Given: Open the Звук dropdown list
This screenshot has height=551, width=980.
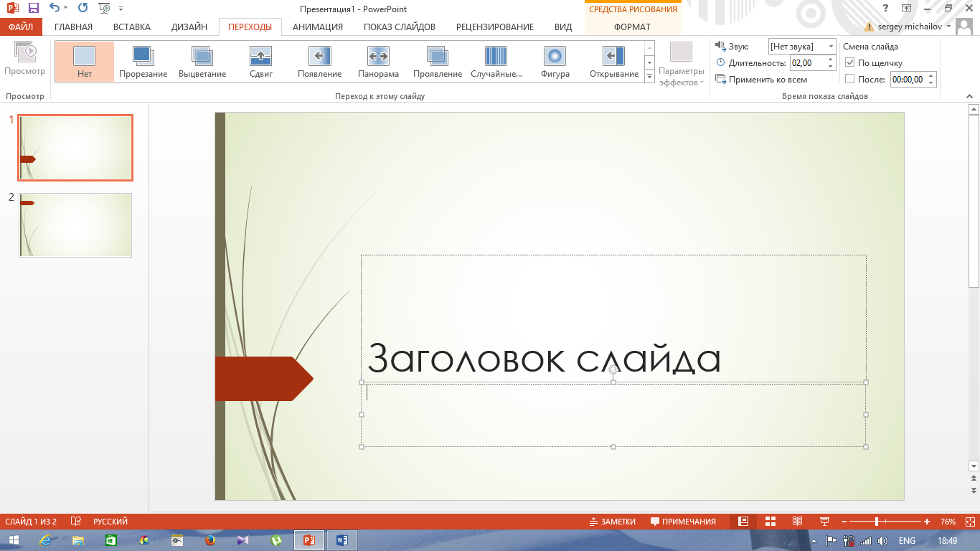Looking at the screenshot, I should click(831, 46).
